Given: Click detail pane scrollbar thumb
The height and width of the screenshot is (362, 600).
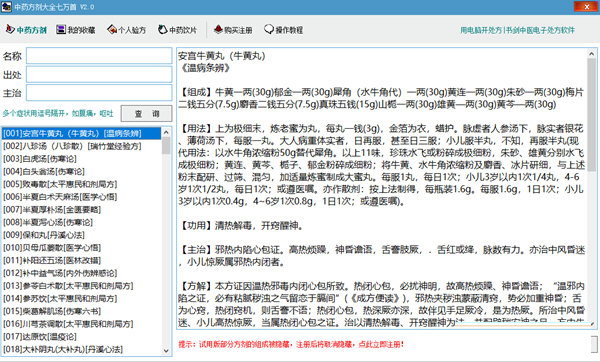Looking at the screenshot, I should point(592,115).
